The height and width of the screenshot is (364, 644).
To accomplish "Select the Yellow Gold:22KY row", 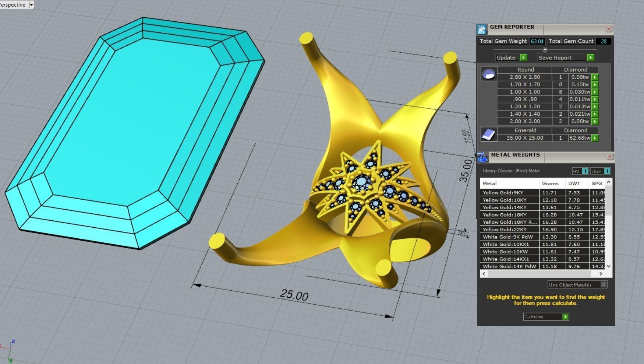I will [x=542, y=229].
